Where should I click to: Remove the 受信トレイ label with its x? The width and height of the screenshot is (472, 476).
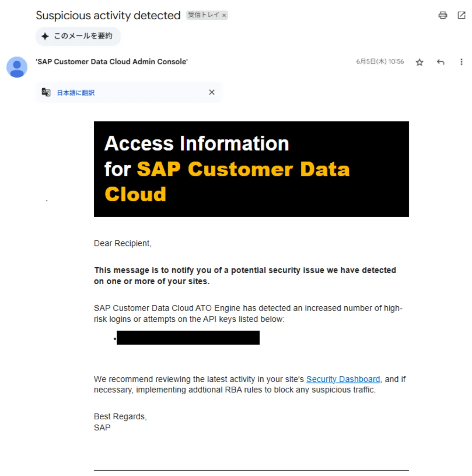coord(224,15)
